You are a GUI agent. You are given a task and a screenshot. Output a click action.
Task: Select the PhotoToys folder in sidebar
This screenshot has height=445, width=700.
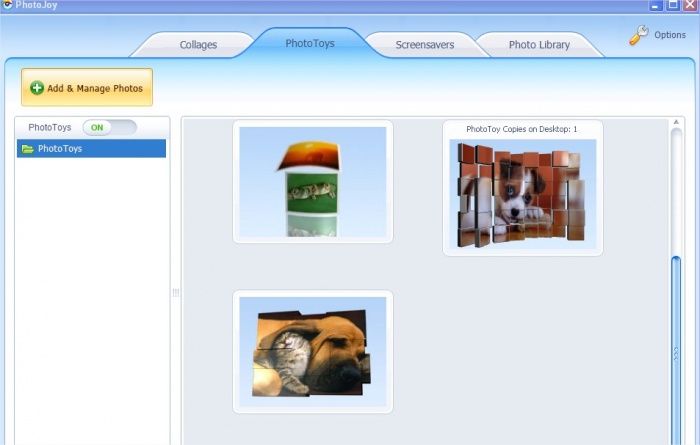(91, 149)
